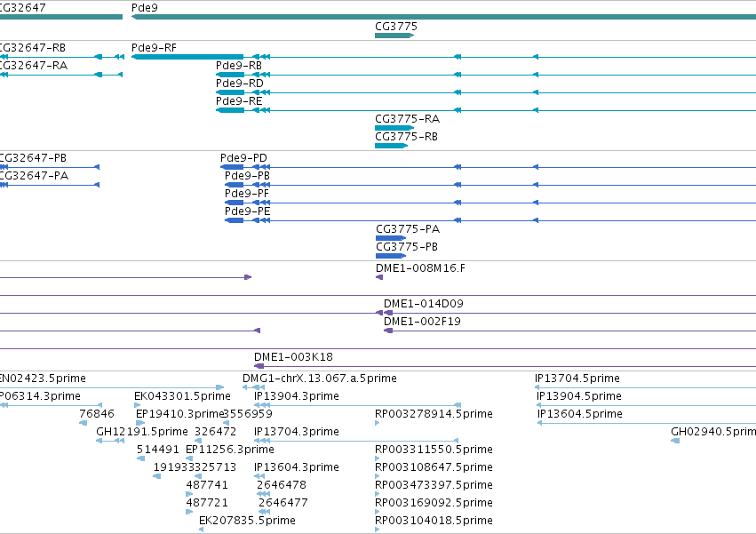Click the DME1-008M16.F clone label
This screenshot has width=756, height=534.
pos(420,268)
